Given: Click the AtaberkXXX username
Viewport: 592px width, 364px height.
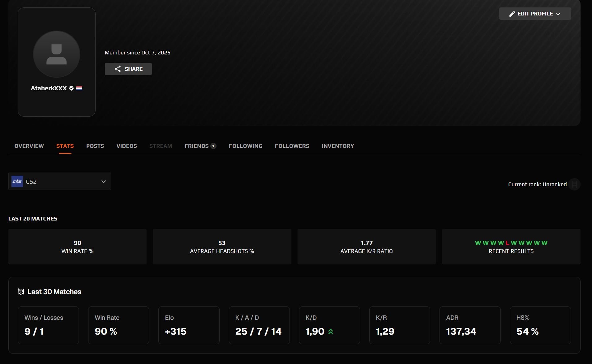Looking at the screenshot, I should point(49,88).
